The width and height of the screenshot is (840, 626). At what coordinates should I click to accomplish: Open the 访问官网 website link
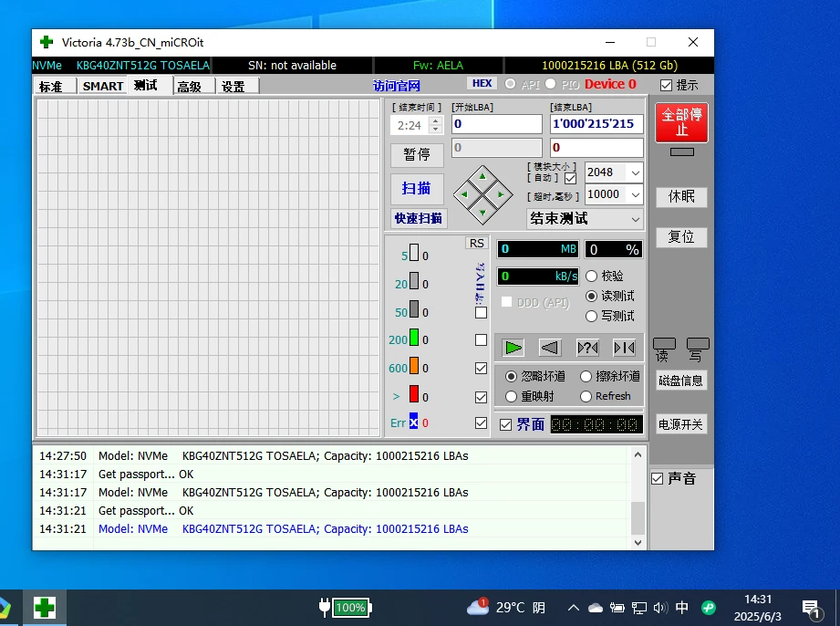(397, 86)
